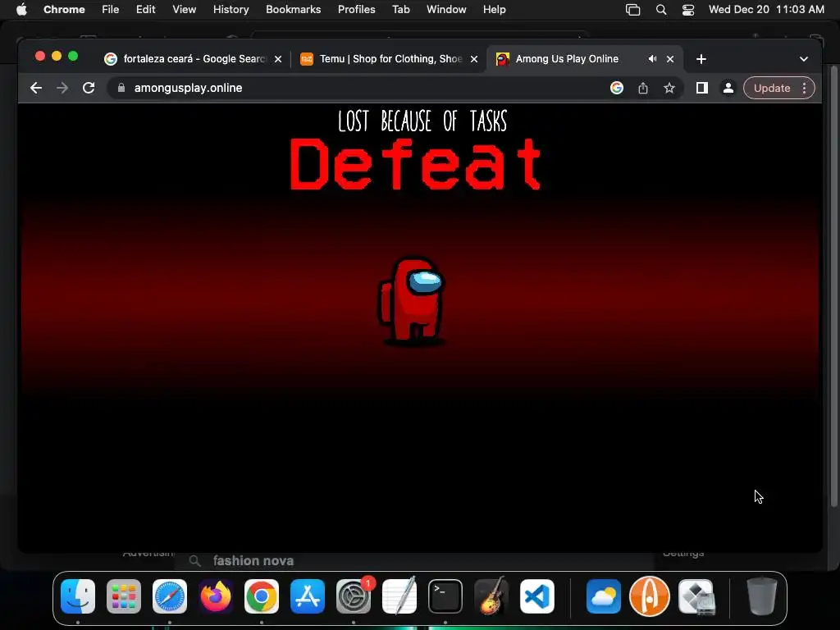Open the Help menu
Image resolution: width=840 pixels, height=630 pixels.
point(494,10)
